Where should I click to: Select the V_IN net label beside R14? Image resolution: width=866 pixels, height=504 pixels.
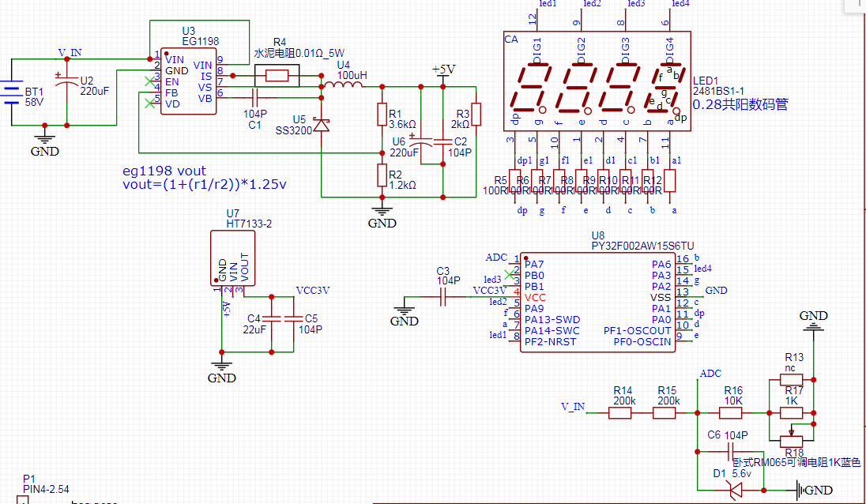pos(573,407)
